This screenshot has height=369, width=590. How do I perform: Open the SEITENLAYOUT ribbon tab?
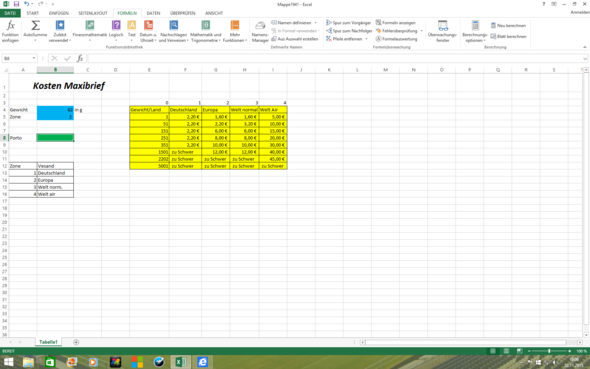point(93,13)
